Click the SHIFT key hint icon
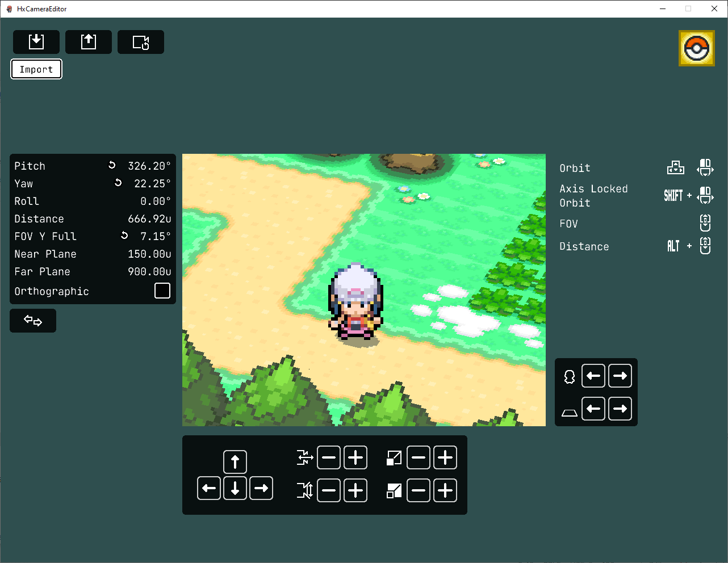Viewport: 728px width, 563px height. (x=673, y=195)
